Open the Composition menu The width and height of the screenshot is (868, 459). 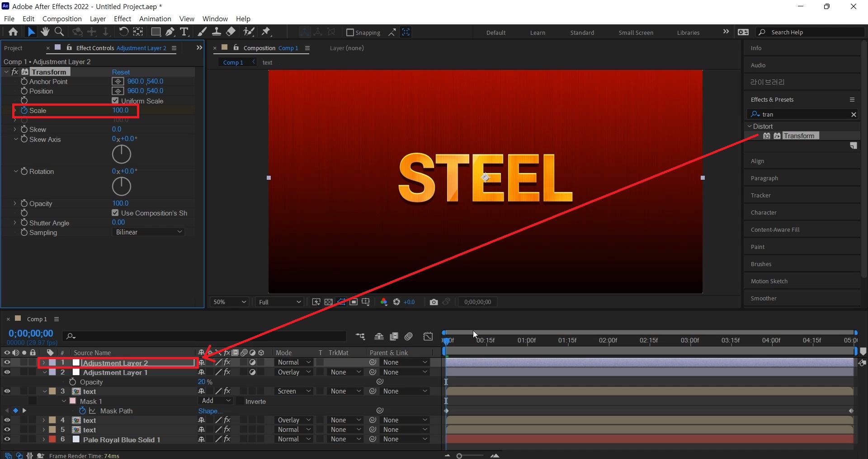coord(62,19)
